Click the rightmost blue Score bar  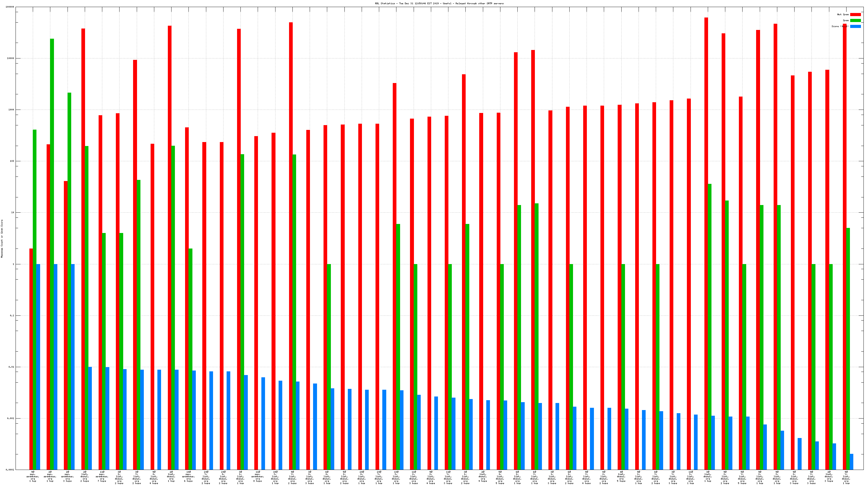[x=852, y=462]
